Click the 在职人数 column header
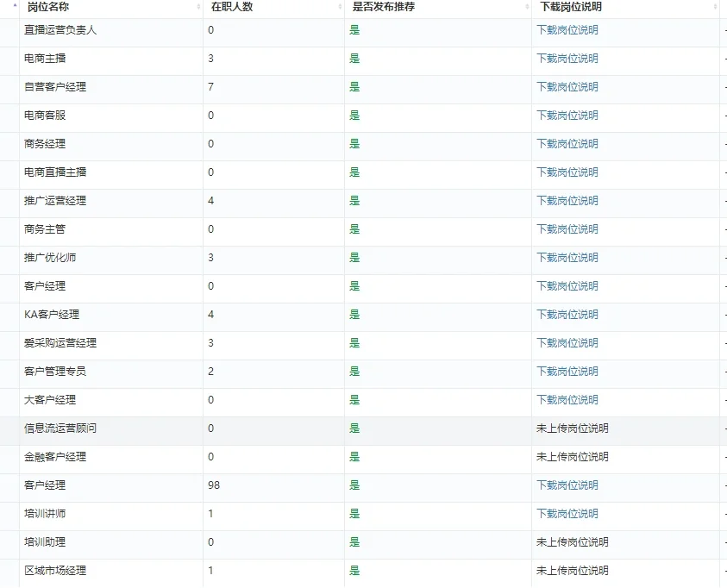 pyautogui.click(x=232, y=7)
